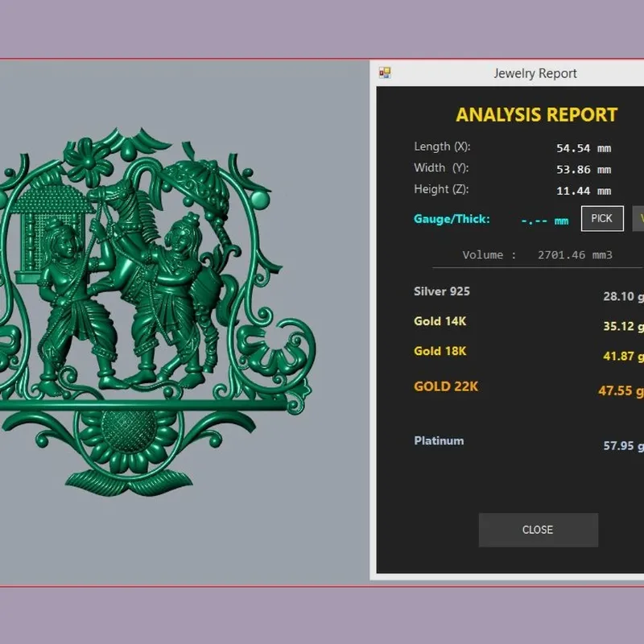Click the Height (Z) value 11.44 mm
The height and width of the screenshot is (644, 644).
pos(584,191)
